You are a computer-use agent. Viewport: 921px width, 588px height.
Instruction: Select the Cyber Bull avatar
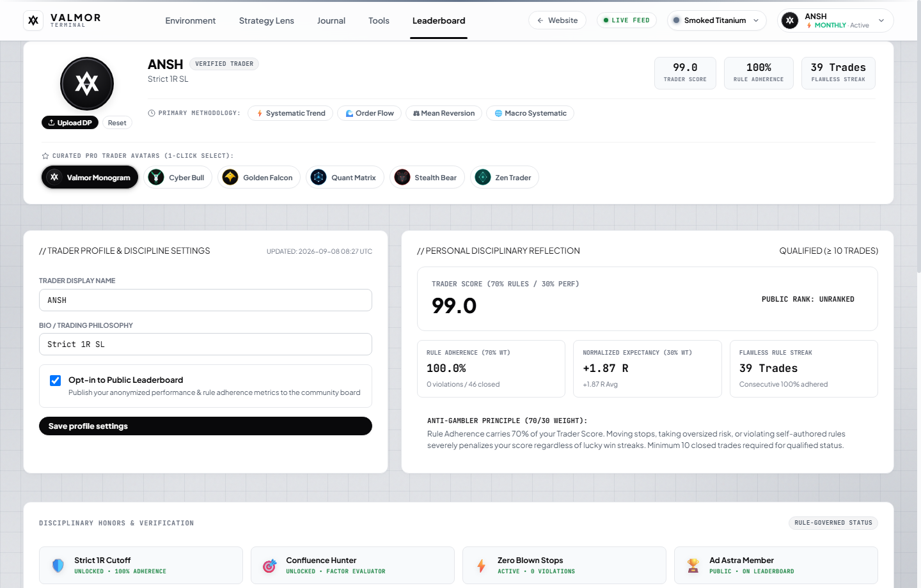click(177, 178)
